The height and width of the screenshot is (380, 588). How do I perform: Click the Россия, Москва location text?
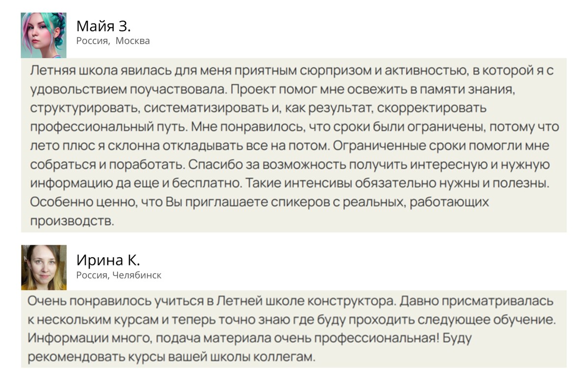click(x=113, y=41)
